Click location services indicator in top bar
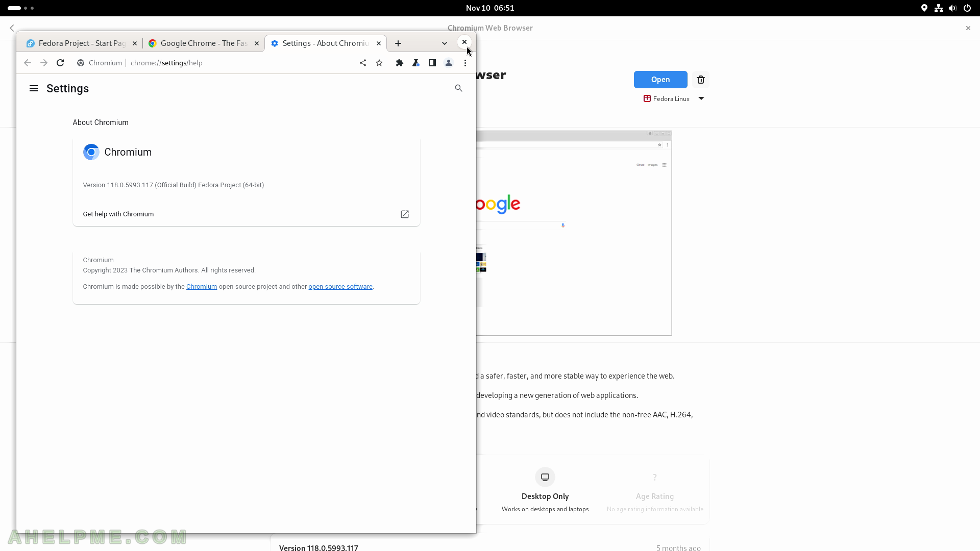The image size is (980, 551). (x=924, y=8)
